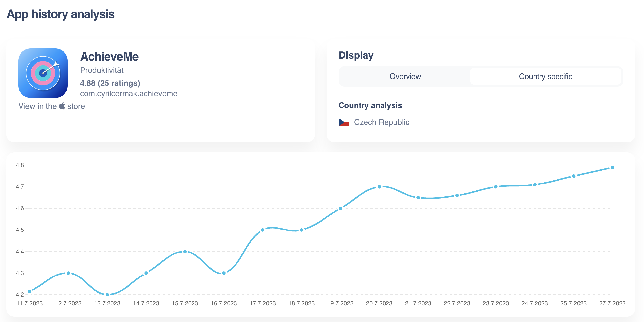Click the 4.2 y-axis label

[x=20, y=295]
